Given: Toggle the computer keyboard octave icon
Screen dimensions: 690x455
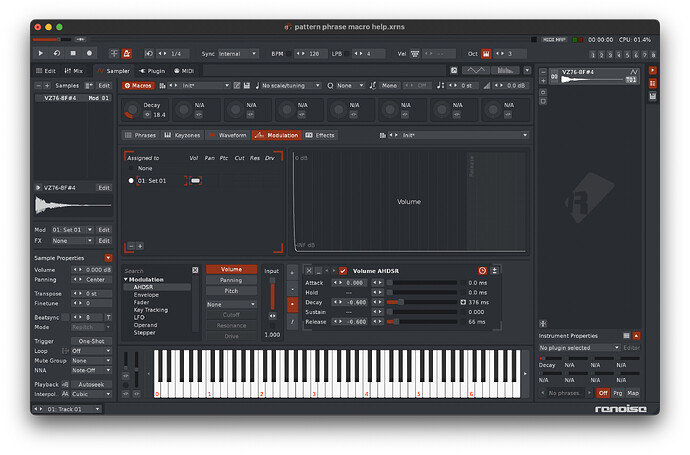Looking at the screenshot, I should pyautogui.click(x=486, y=54).
